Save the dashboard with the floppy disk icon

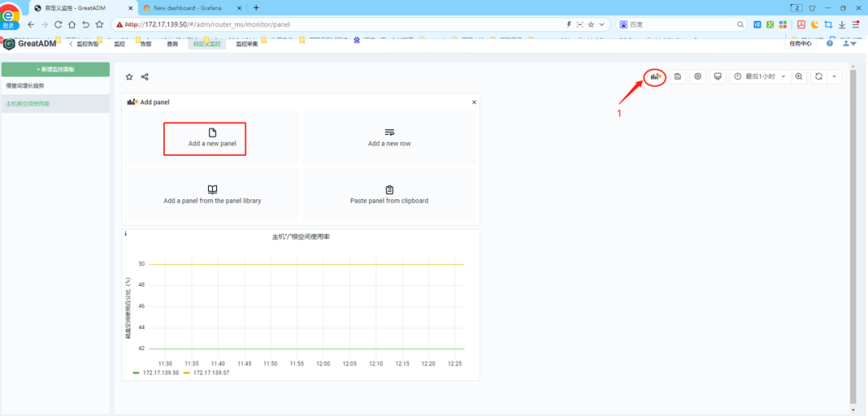(x=678, y=77)
